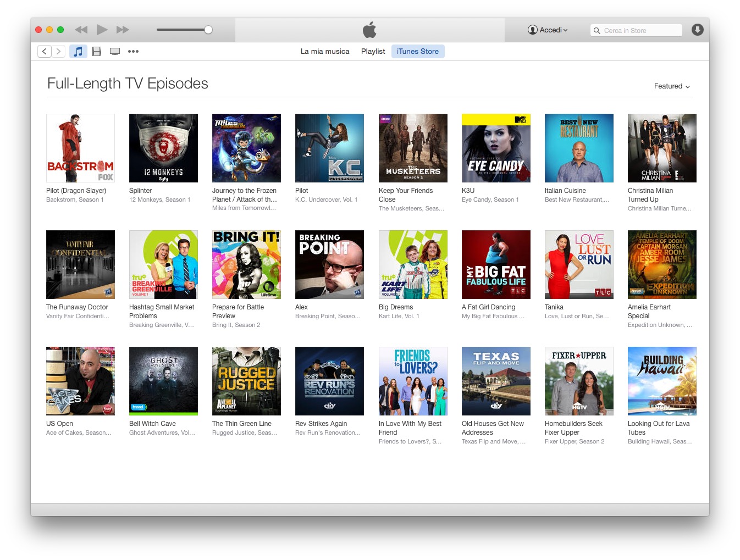Open the Rugged Justice artwork thumbnail
Viewport: 740px width, 560px height.
point(246,381)
